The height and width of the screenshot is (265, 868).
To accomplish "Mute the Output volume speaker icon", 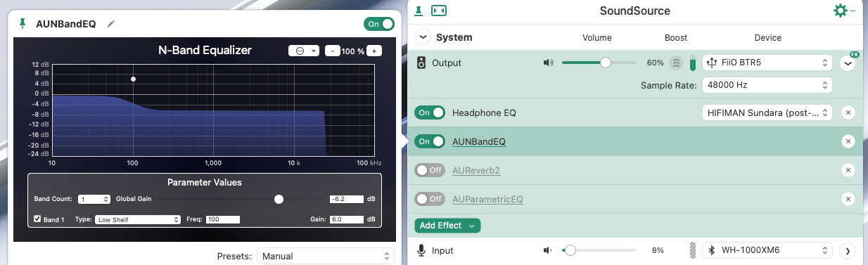I will coord(549,63).
